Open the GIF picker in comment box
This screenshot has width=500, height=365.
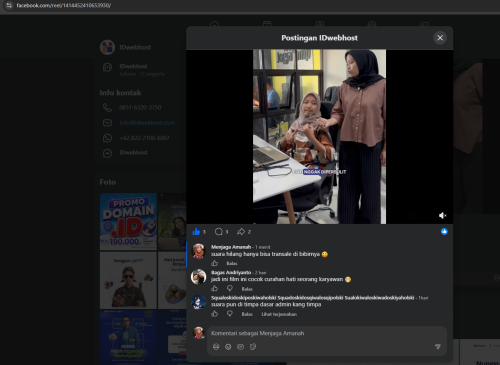(x=240, y=347)
